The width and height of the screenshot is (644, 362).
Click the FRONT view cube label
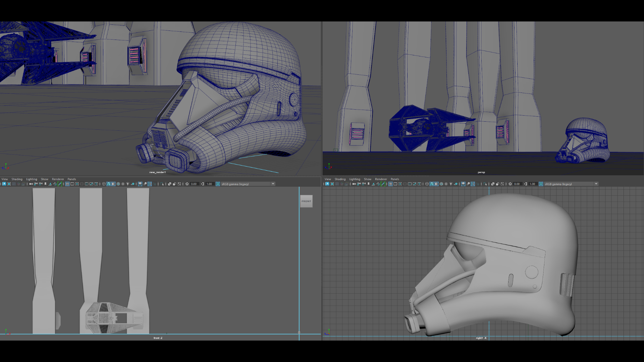[306, 201]
